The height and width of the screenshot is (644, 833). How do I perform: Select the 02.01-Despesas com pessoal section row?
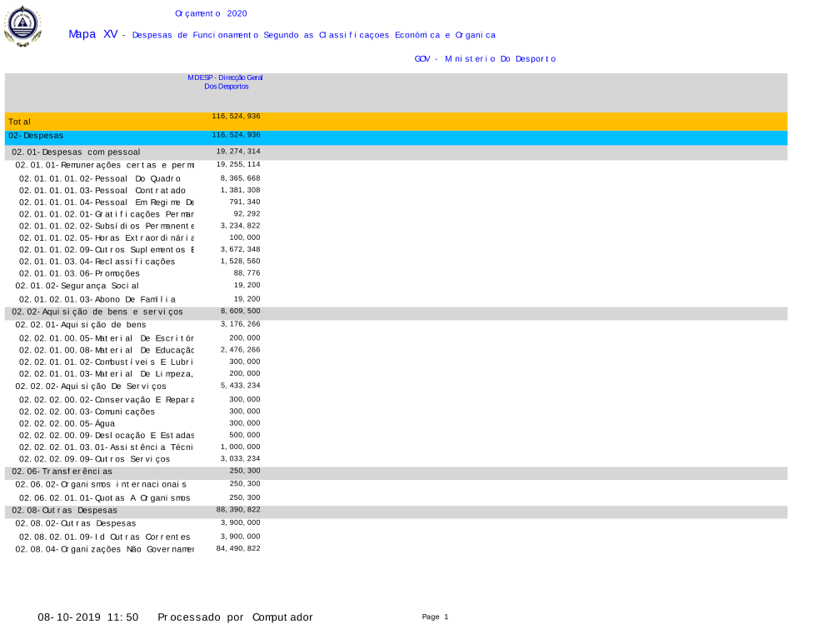point(77,152)
